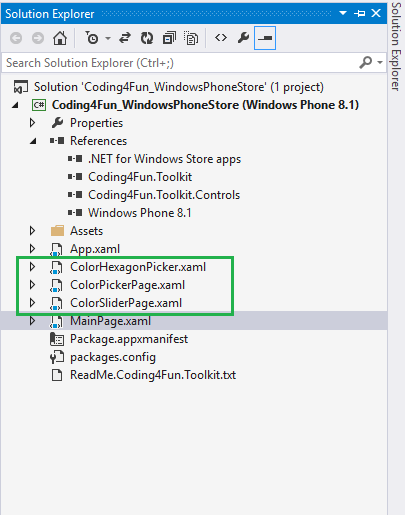Click the Coding4Fun.Toolkit reference icon
The width and height of the screenshot is (405, 515).
pos(75,177)
